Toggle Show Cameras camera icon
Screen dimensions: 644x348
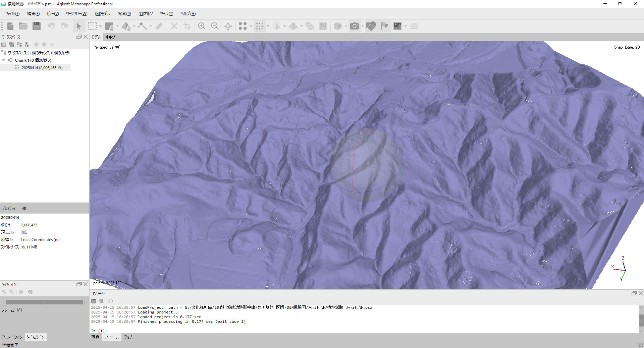(355, 26)
